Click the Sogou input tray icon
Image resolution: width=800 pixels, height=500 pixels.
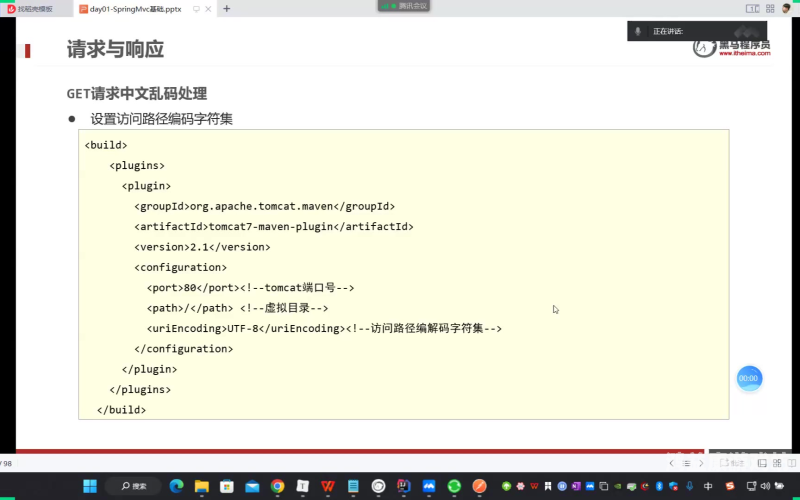730,486
